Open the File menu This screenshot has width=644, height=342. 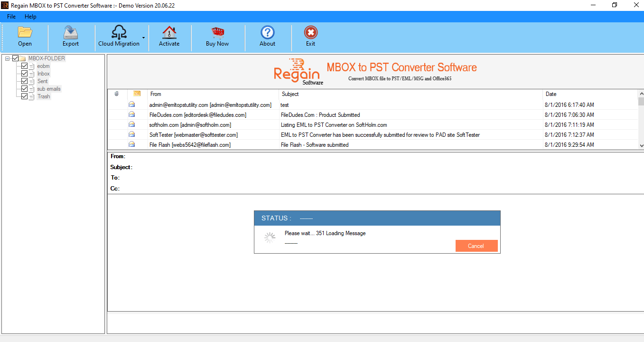[11, 17]
